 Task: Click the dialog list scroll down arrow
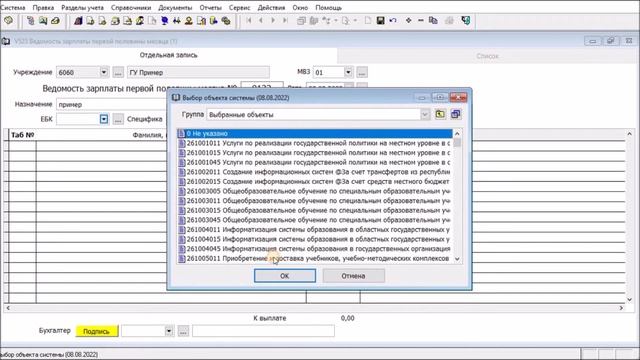click(457, 259)
